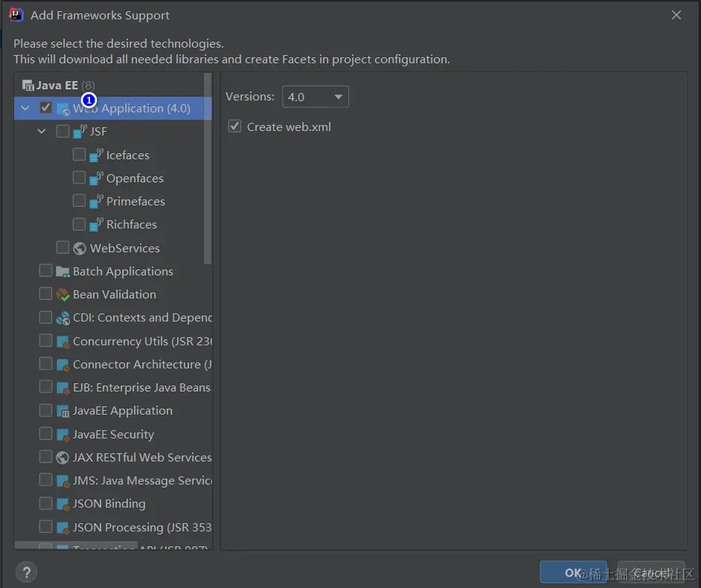Close the Add Frameworks Support dialog

(x=676, y=15)
